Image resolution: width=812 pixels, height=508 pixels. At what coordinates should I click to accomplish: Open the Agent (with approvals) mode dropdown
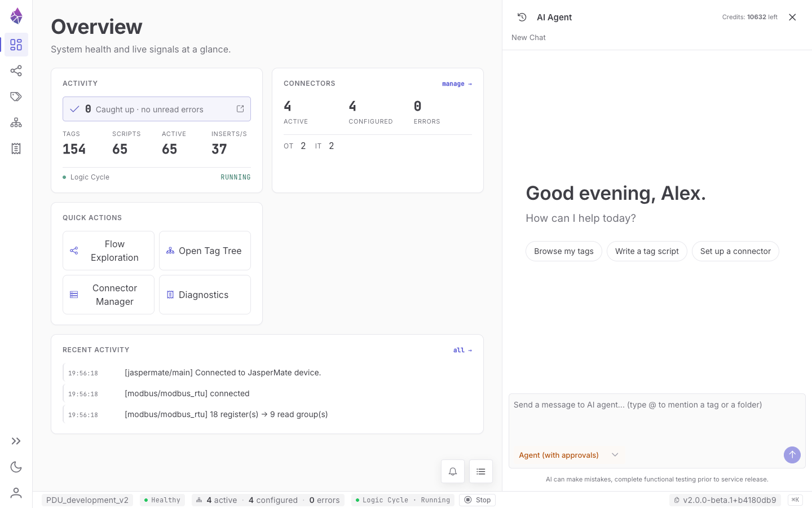point(568,455)
